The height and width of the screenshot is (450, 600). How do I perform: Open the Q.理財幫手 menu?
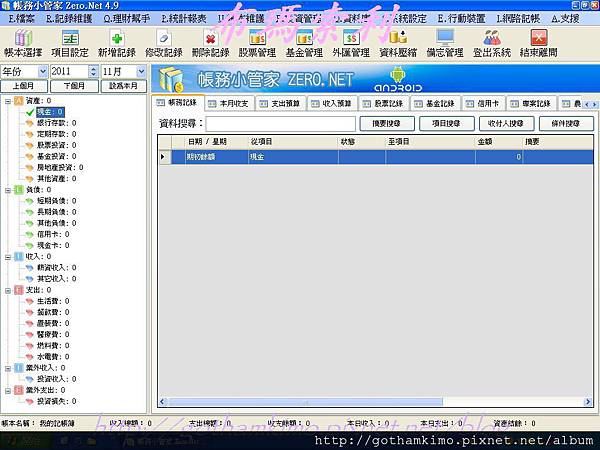pyautogui.click(x=127, y=18)
